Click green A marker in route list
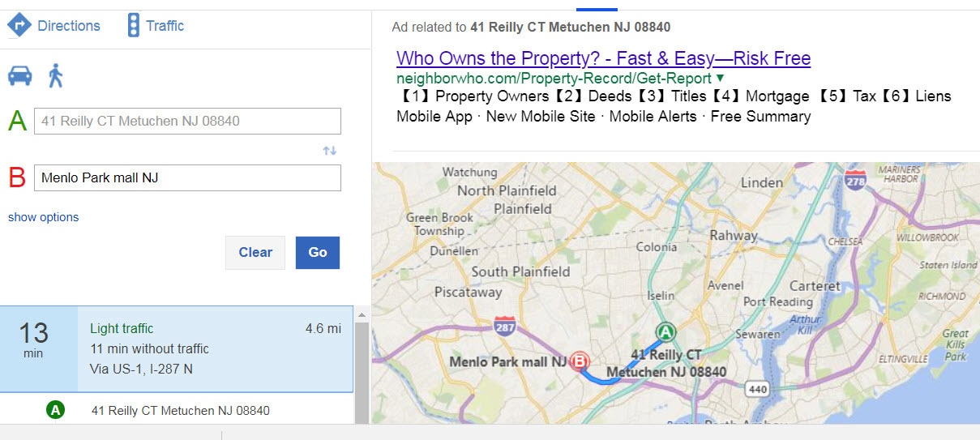 [55, 410]
